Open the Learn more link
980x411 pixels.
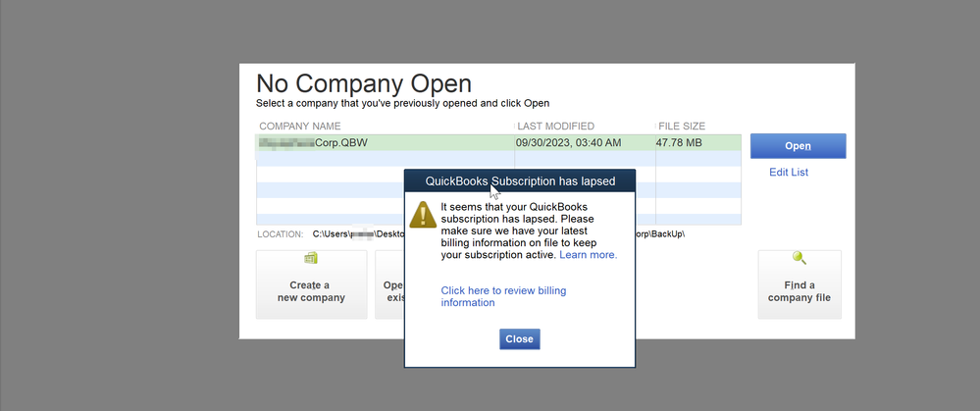[x=589, y=255]
